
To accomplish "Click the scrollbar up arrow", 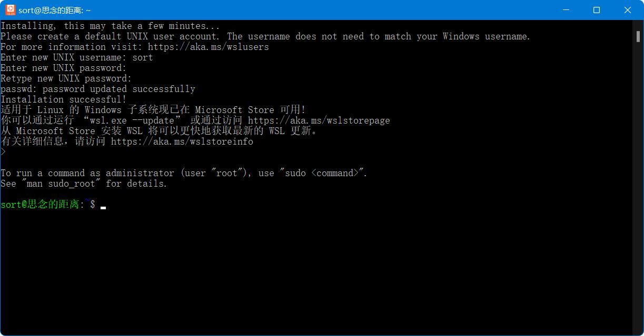I will [638, 25].
